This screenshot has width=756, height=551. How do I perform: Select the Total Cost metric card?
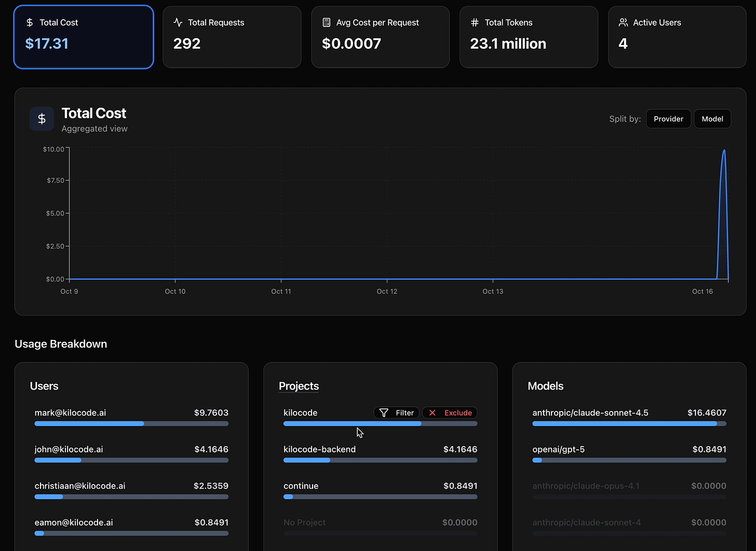83,36
